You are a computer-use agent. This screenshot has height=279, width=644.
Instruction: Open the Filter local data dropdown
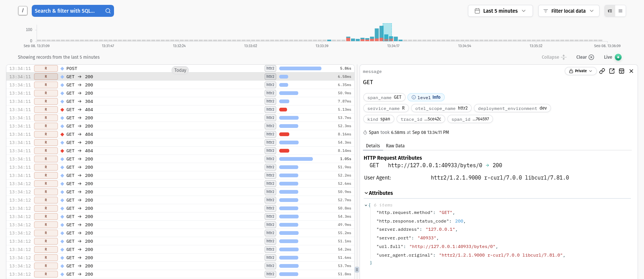568,11
